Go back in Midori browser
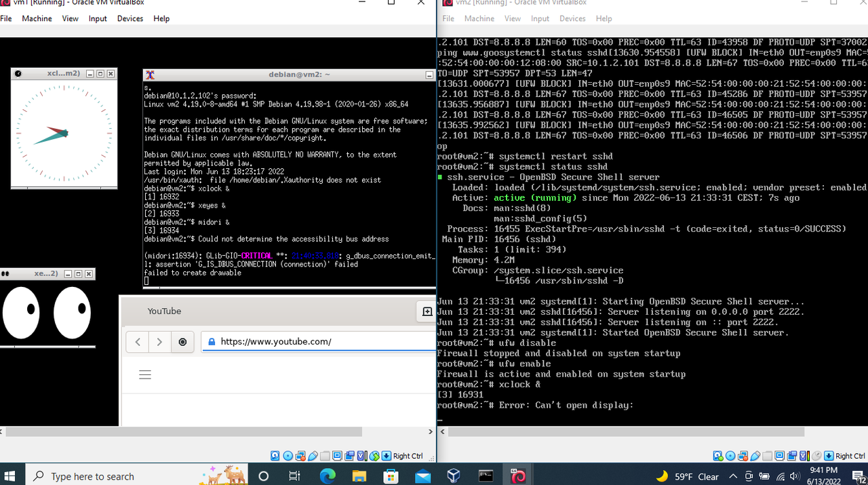This screenshot has width=868, height=485. coord(138,342)
